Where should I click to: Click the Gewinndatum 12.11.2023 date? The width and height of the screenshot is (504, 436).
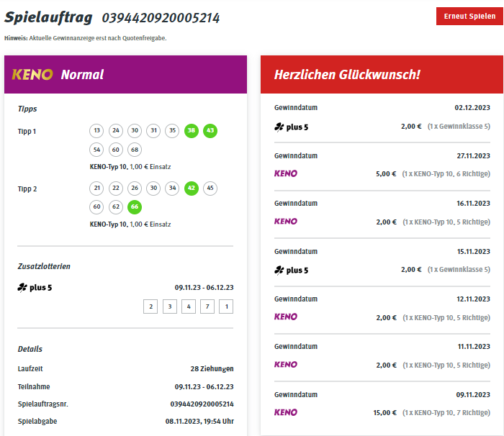pos(474,299)
